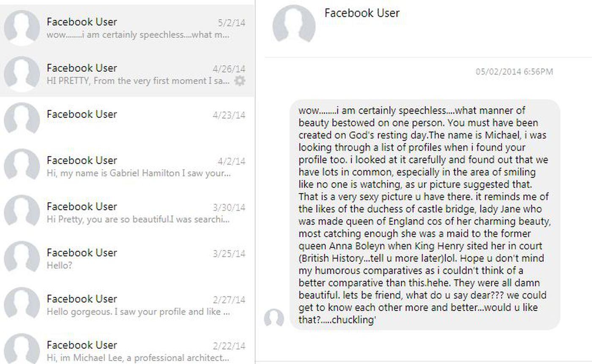
Task: Click avatar of the 4/23/14 conversation
Action: pos(22,120)
